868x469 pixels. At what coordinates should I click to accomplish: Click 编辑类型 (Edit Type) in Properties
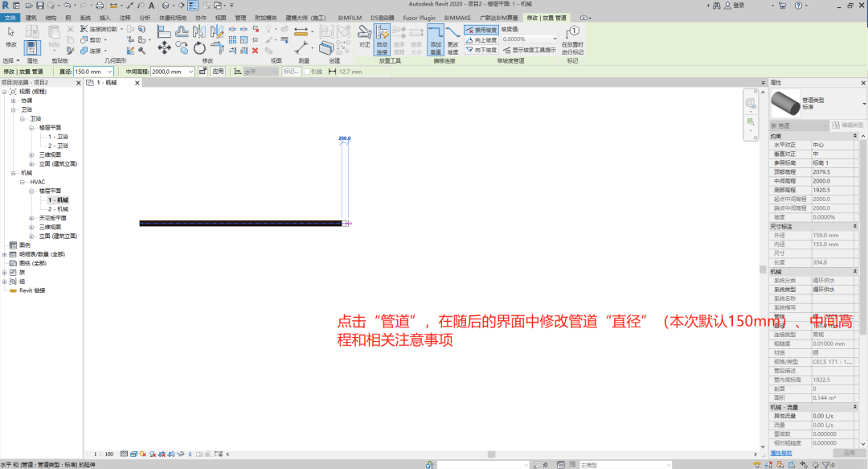point(848,125)
